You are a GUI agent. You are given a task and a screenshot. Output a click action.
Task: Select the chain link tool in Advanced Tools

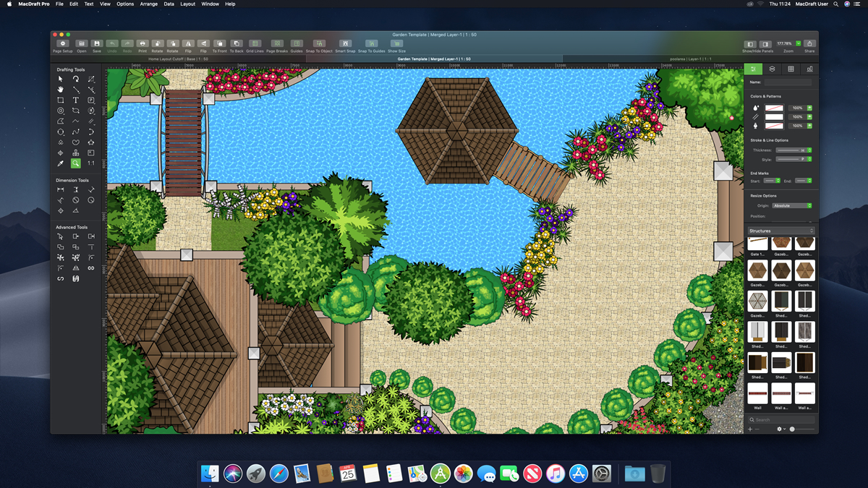pyautogui.click(x=91, y=268)
